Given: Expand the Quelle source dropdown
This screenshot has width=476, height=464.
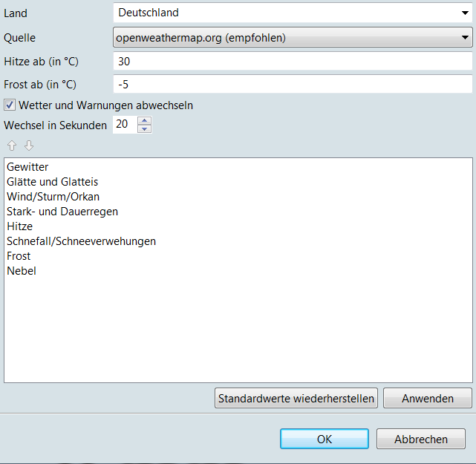Looking at the screenshot, I should coord(293,37).
